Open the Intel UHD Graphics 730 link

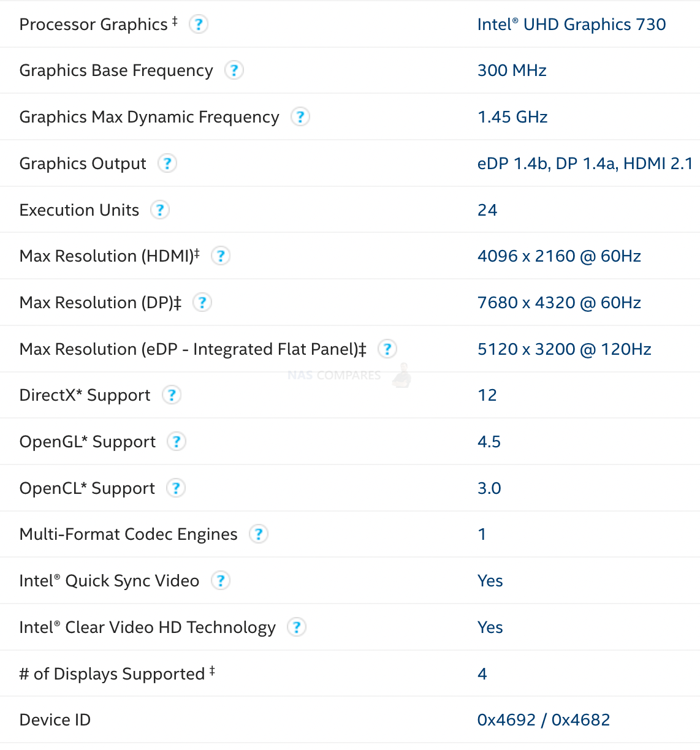[x=571, y=25]
